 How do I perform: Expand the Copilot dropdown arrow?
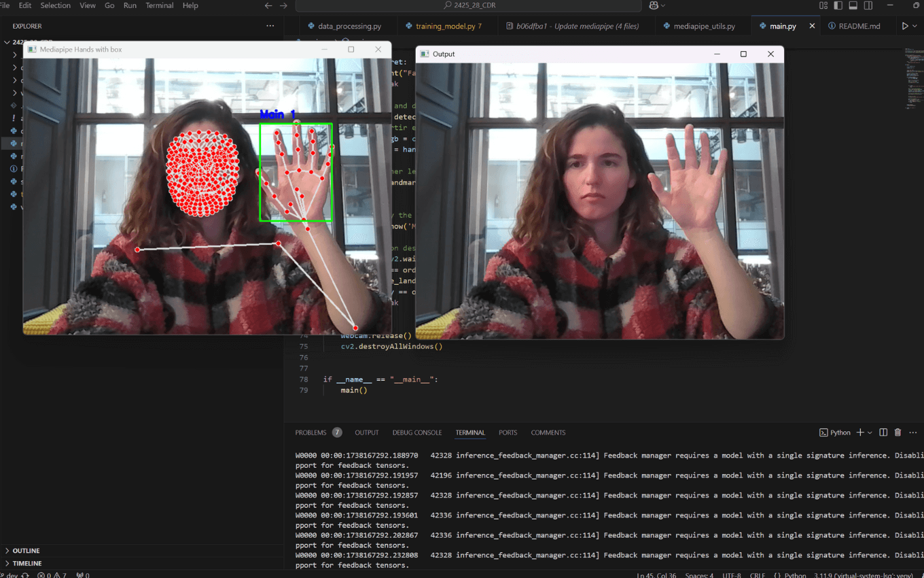point(663,5)
